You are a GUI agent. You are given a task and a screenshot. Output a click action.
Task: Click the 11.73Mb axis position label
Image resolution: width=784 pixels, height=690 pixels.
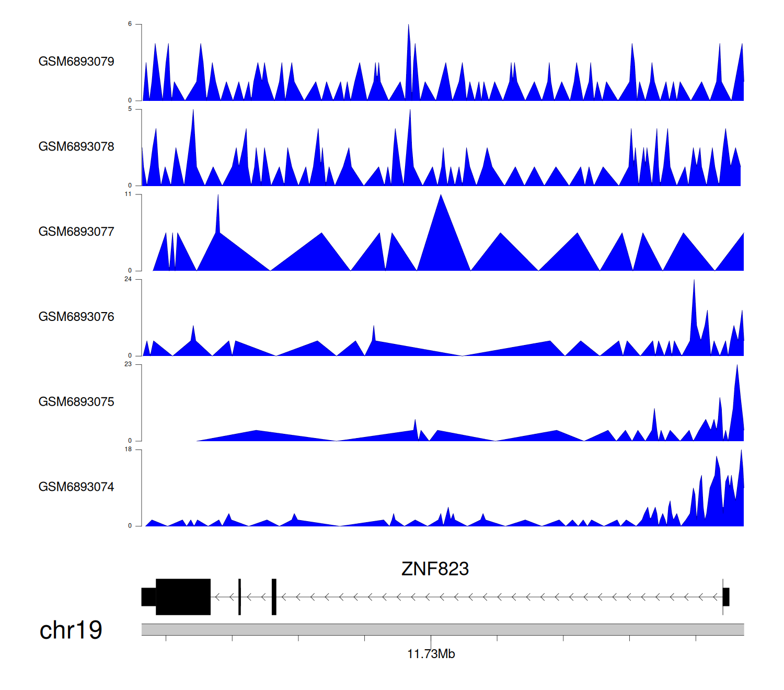(x=431, y=654)
